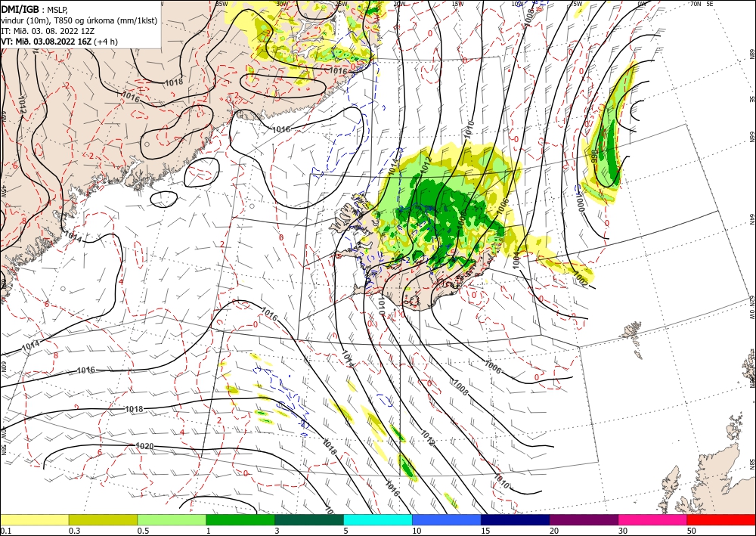The image size is (756, 536).
Task: Choose the purple 20–30 legend swatch
Action: tap(584, 519)
